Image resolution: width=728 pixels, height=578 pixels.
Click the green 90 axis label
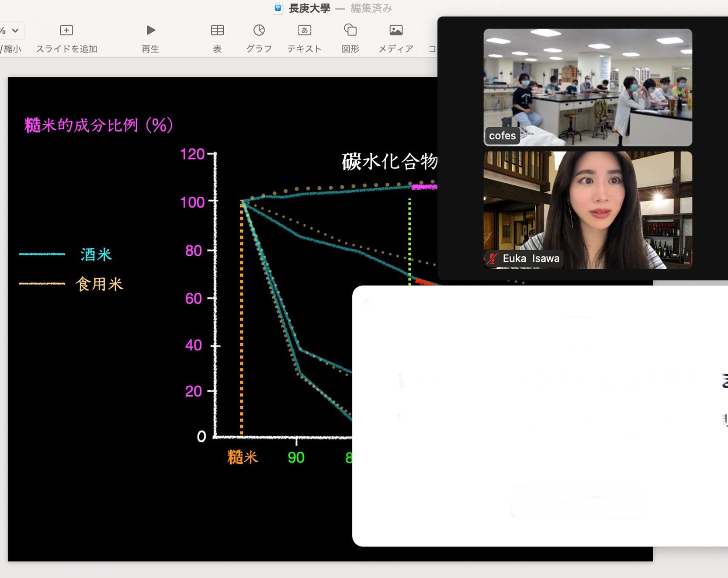(296, 457)
